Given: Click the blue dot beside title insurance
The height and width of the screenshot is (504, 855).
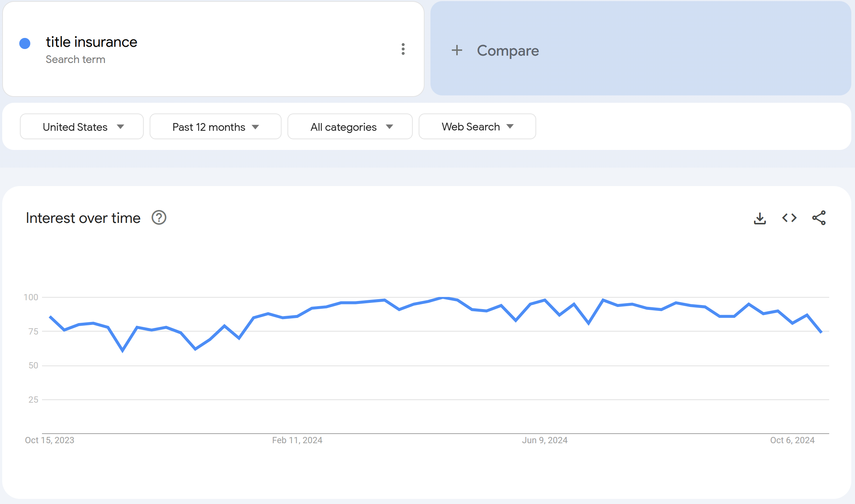Looking at the screenshot, I should [x=25, y=43].
